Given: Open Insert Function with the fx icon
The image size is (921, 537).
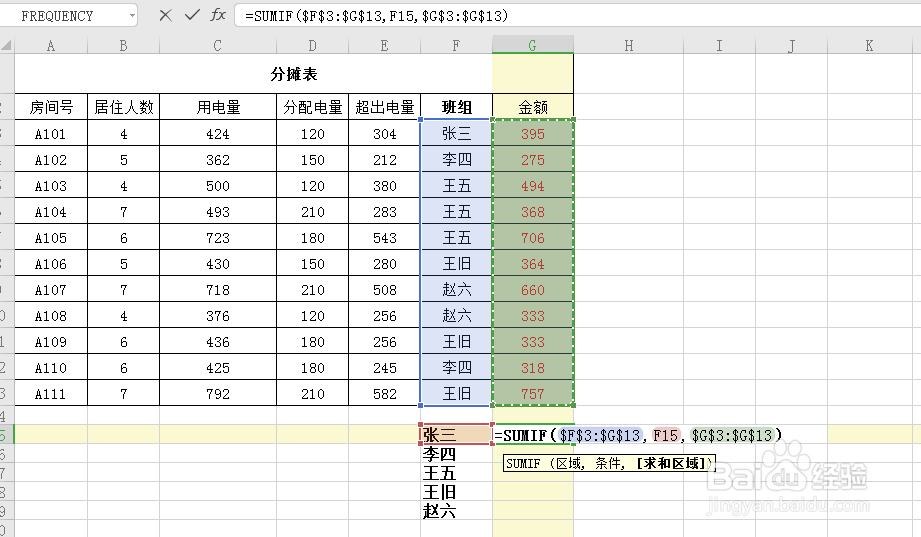Looking at the screenshot, I should click(x=218, y=15).
